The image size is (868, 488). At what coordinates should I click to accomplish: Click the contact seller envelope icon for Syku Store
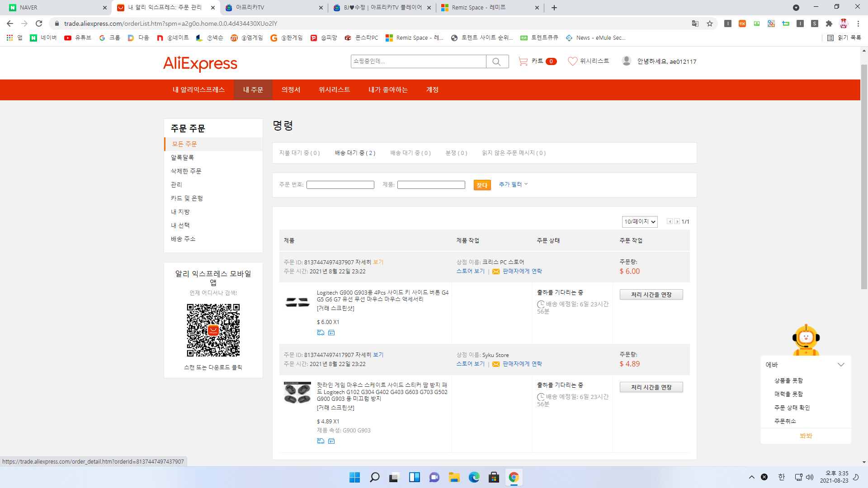[496, 364]
